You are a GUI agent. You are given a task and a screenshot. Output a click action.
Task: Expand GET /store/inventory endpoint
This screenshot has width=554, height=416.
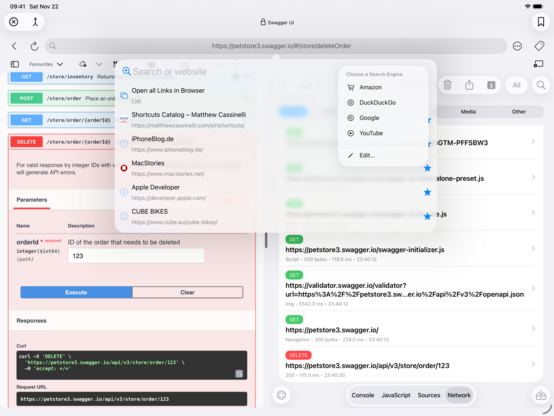tap(62, 77)
